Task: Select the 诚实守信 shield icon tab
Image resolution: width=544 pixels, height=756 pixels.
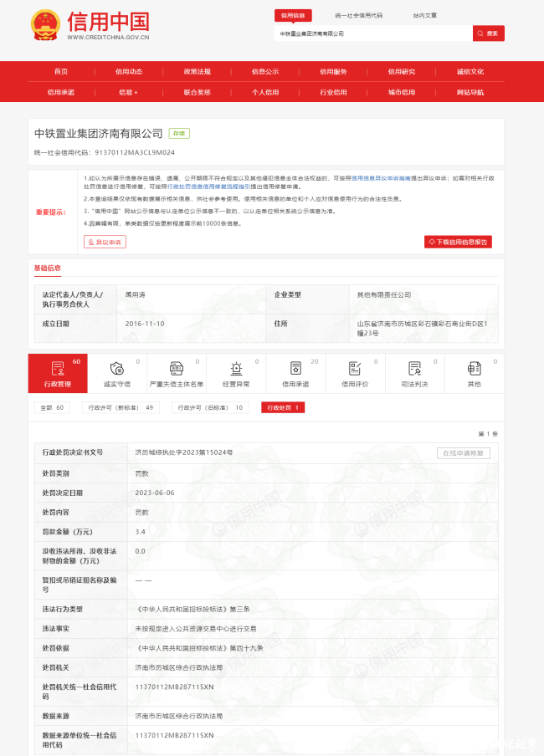Action: (x=117, y=374)
